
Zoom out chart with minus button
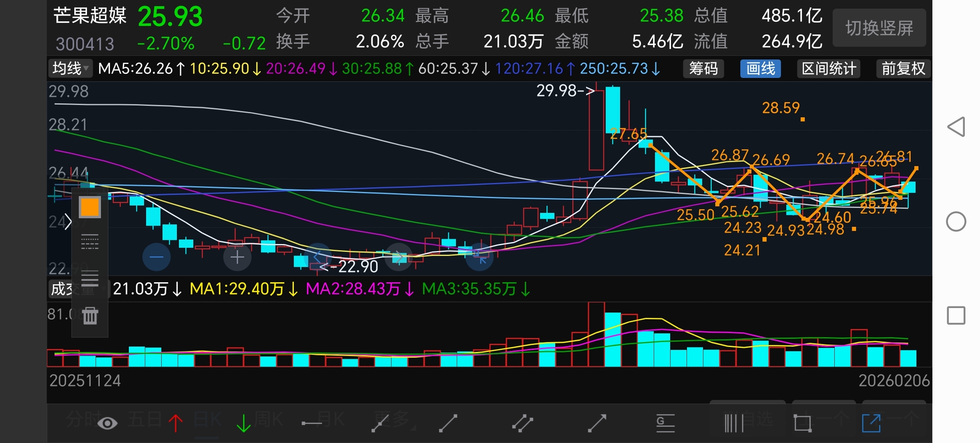pos(156,257)
